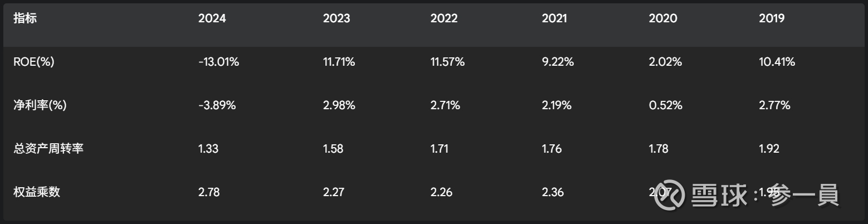Click the -3.89% net margin cell
This screenshot has height=224, width=868.
click(x=217, y=105)
